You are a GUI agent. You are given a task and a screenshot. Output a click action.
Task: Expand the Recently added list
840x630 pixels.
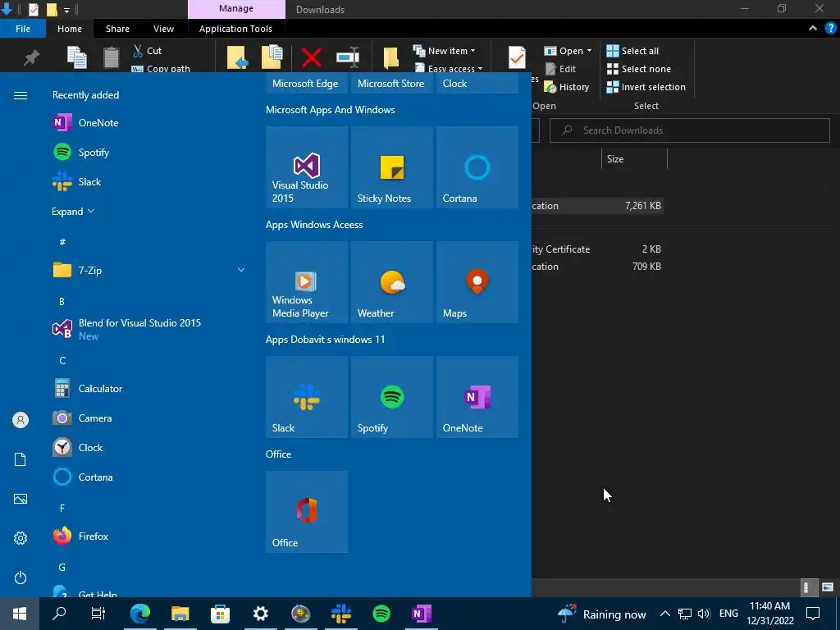coord(73,211)
